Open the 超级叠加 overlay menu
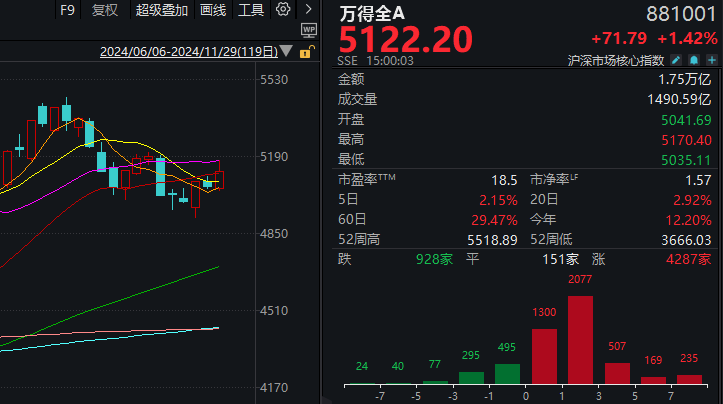This screenshot has height=404, width=723. click(x=161, y=10)
